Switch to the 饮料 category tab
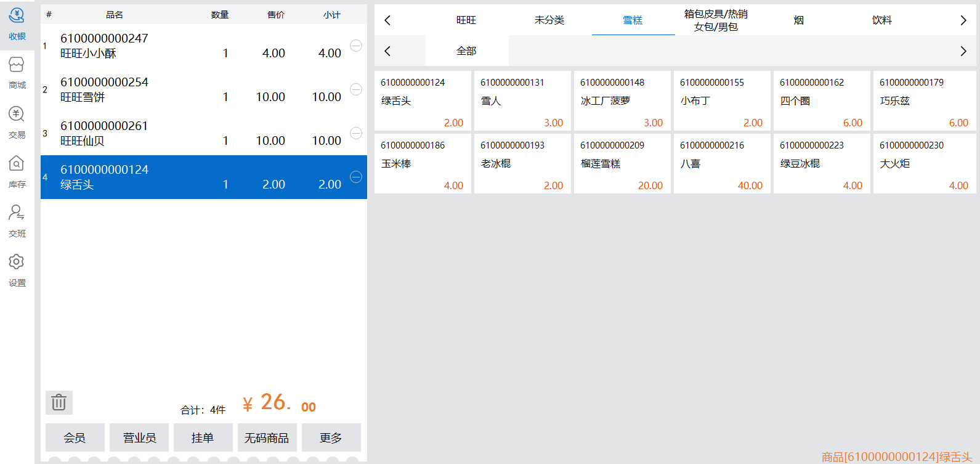 pyautogui.click(x=882, y=20)
